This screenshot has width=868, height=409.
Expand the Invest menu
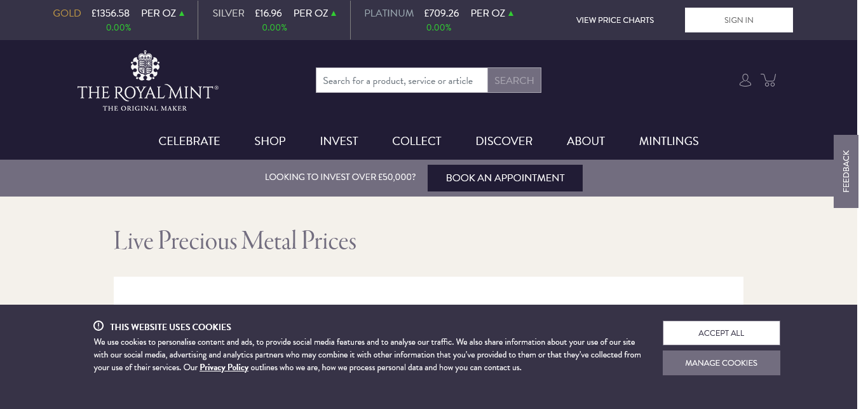pyautogui.click(x=339, y=141)
